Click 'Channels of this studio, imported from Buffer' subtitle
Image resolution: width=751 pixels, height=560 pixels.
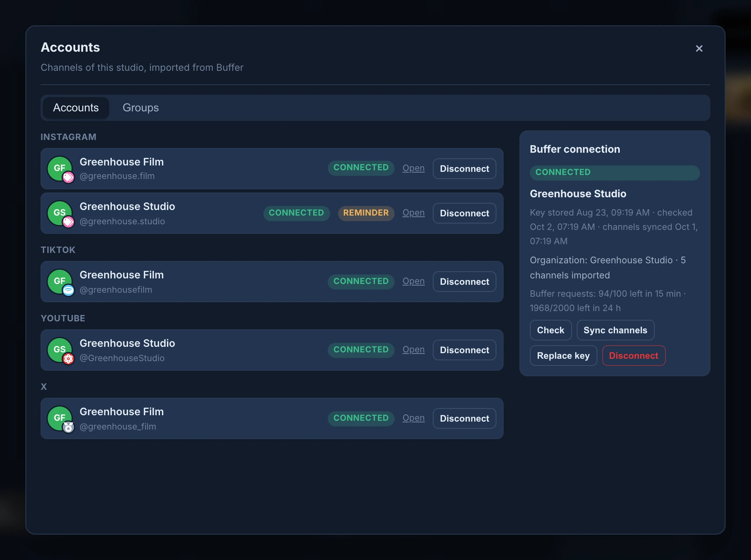click(142, 68)
